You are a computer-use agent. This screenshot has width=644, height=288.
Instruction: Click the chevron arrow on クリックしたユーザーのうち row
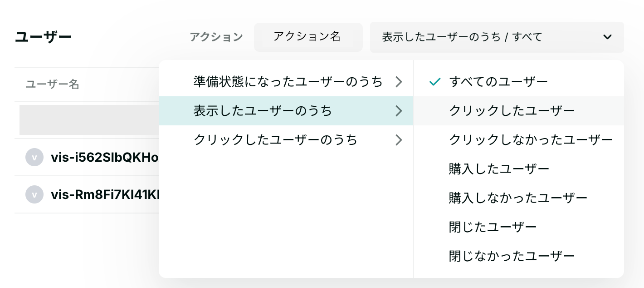point(399,140)
